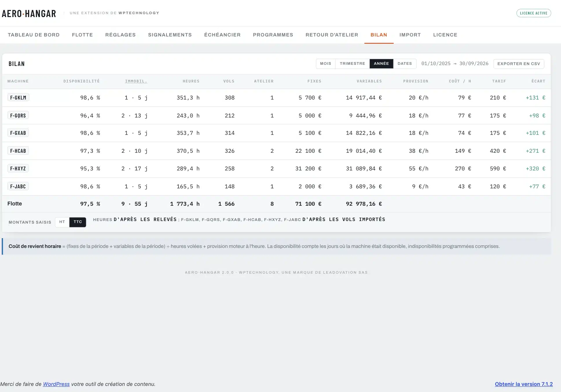561x392 pixels.
Task: Click Obtenir la version 7.1.2 link
Action: (524, 384)
